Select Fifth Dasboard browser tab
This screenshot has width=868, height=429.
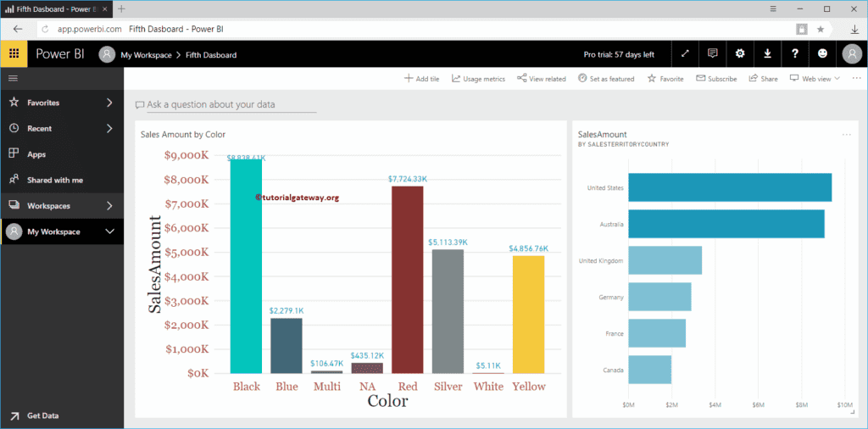(x=57, y=8)
